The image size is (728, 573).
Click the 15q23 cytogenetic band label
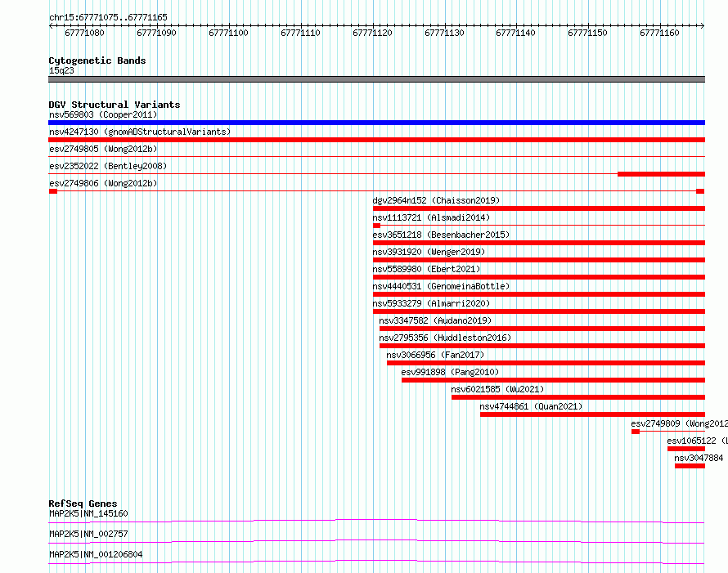pos(61,70)
